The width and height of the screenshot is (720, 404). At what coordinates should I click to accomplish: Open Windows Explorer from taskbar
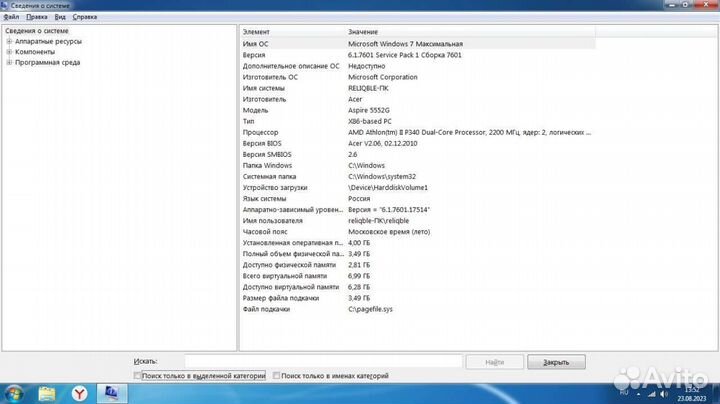47,394
